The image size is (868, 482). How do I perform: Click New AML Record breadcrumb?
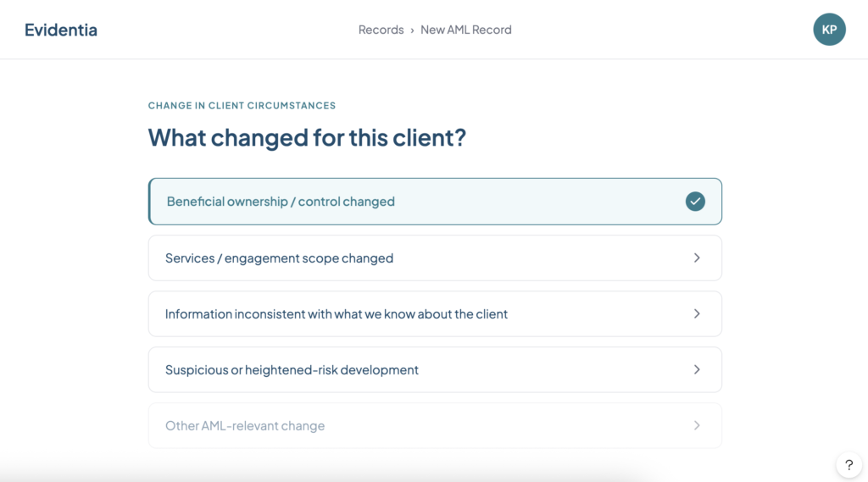tap(466, 30)
